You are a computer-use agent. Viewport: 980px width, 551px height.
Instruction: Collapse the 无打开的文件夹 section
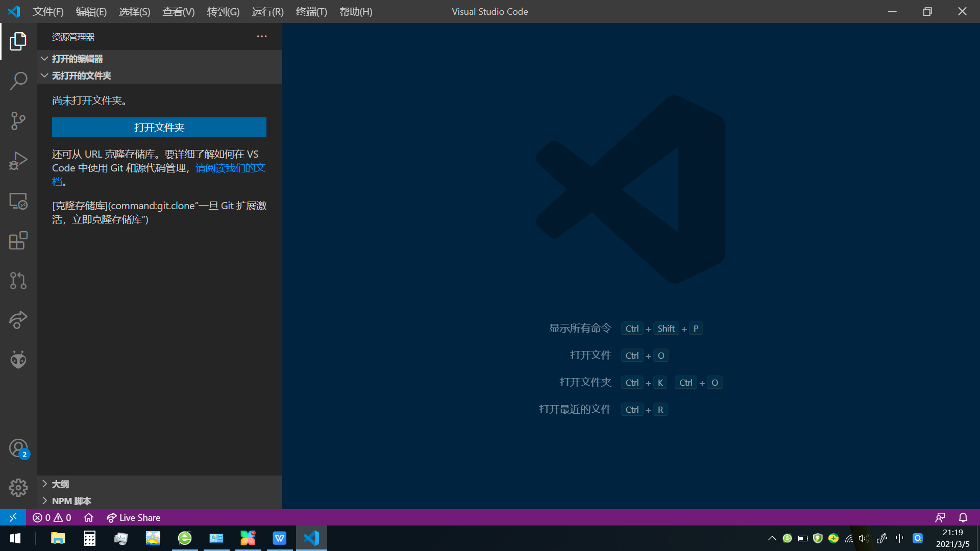(81, 76)
